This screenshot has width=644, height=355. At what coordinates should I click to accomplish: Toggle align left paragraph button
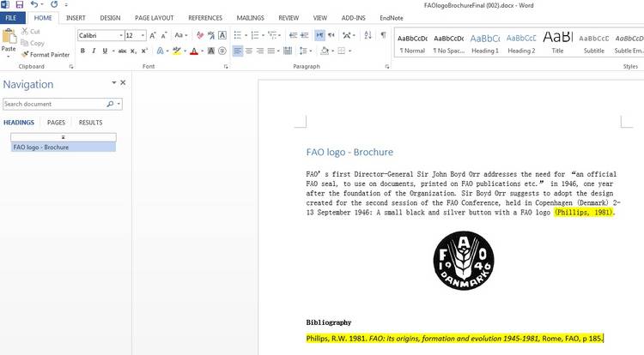(238, 51)
